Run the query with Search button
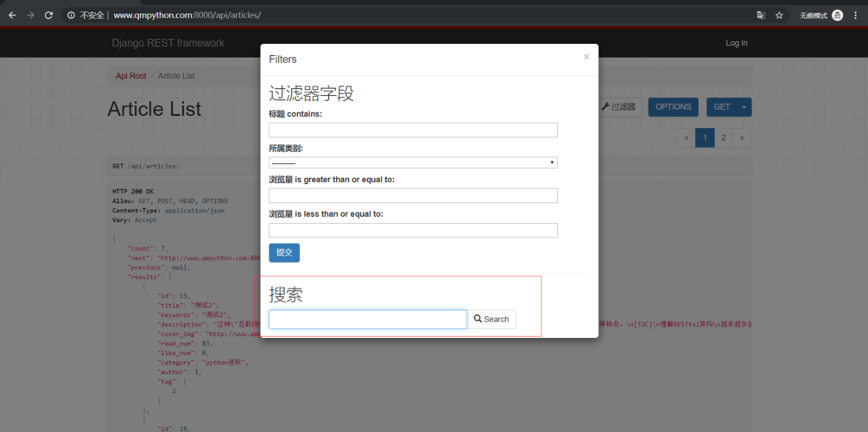 pyautogui.click(x=491, y=319)
